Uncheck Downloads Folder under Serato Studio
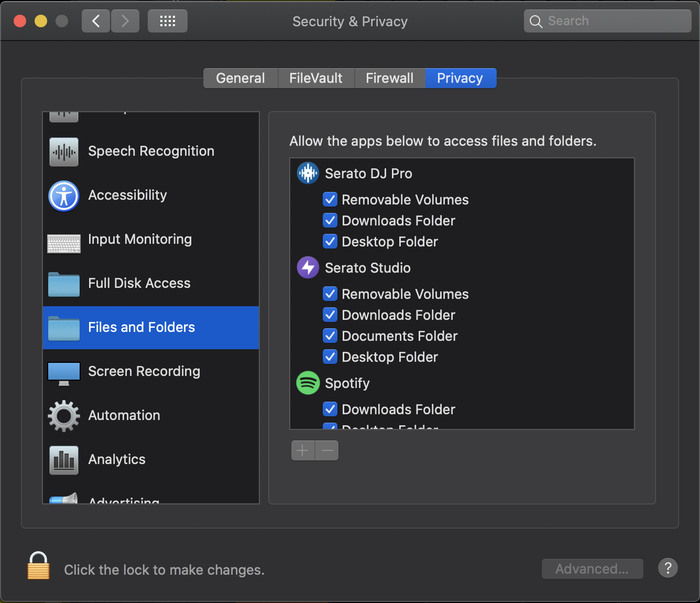The width and height of the screenshot is (700, 603). [330, 315]
